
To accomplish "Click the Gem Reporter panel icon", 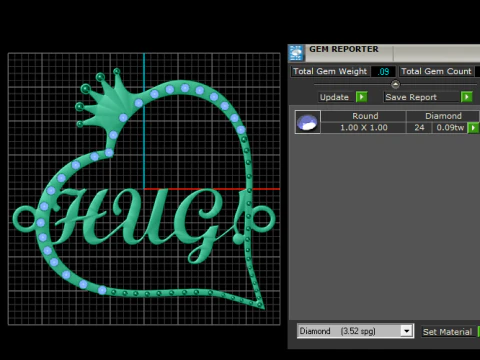I will point(296,53).
